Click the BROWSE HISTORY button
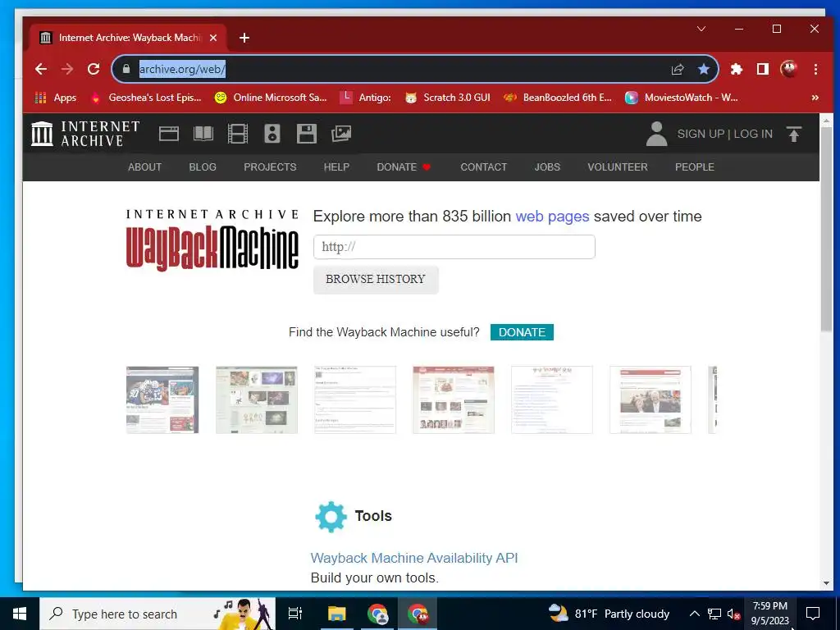 376,279
